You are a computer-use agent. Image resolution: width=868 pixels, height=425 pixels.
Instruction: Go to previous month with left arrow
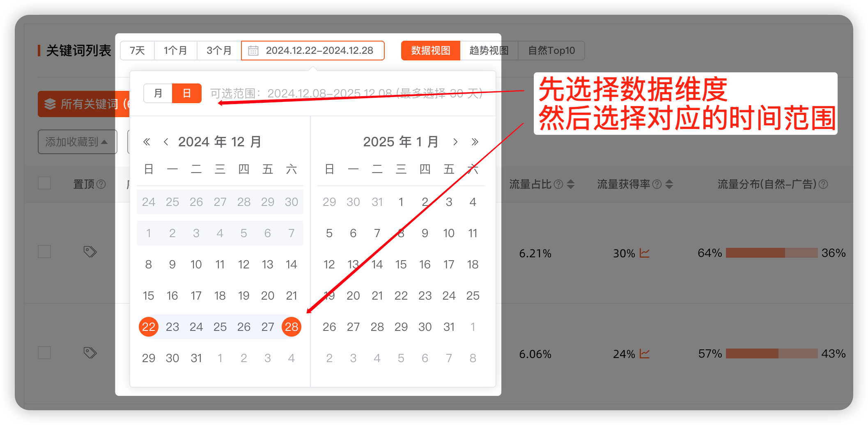(166, 142)
